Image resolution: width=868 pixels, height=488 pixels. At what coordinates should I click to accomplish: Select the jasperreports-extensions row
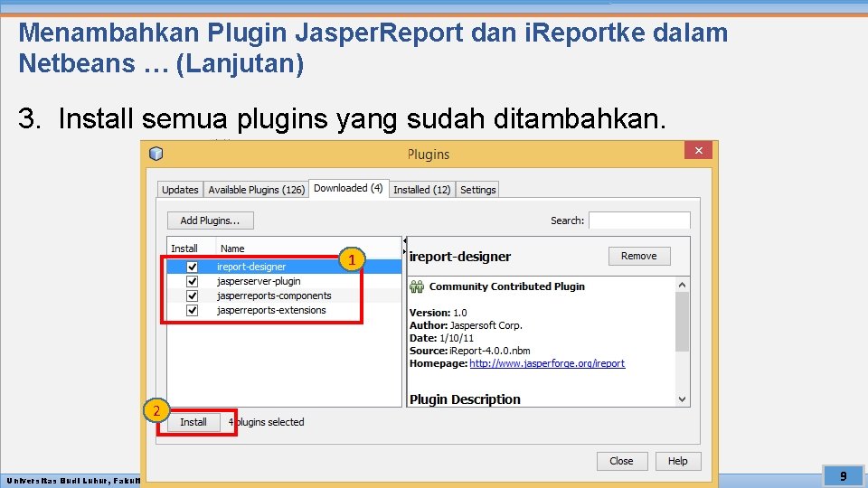pos(284,310)
